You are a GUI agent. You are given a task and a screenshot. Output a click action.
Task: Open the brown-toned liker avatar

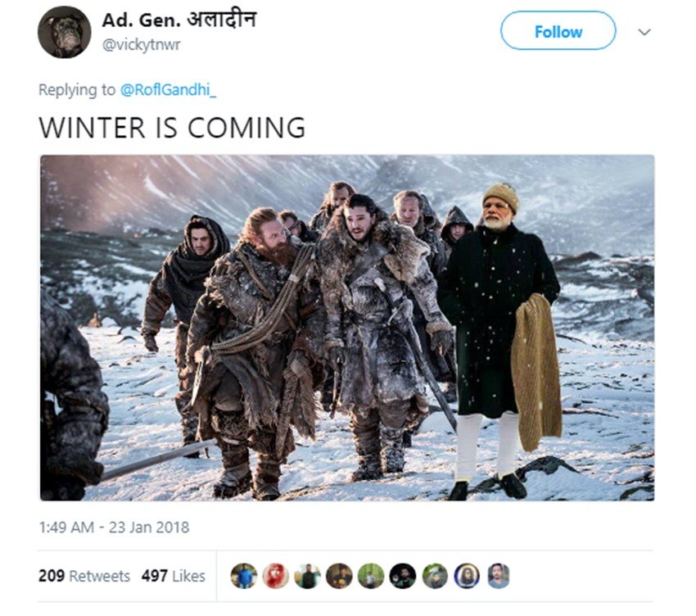point(339,576)
